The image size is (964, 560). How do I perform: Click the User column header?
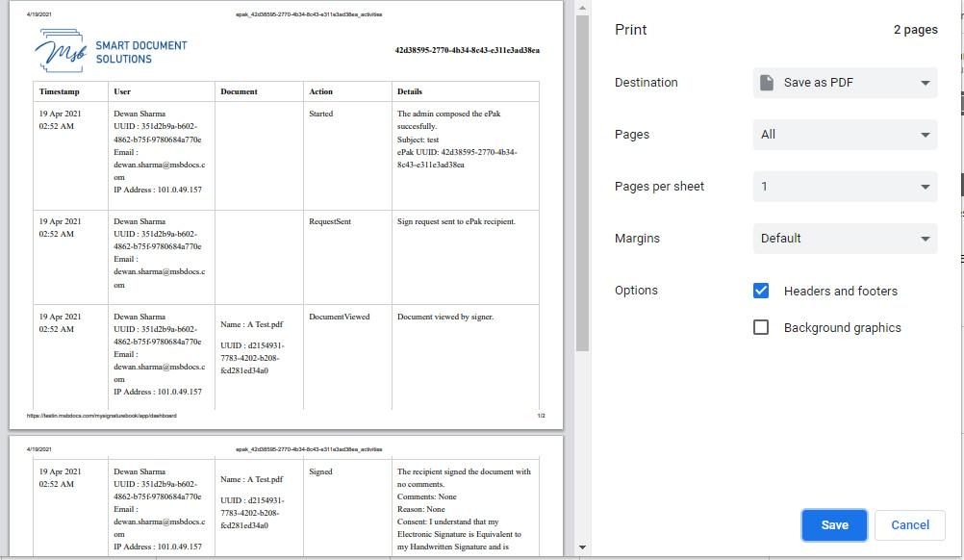[122, 91]
